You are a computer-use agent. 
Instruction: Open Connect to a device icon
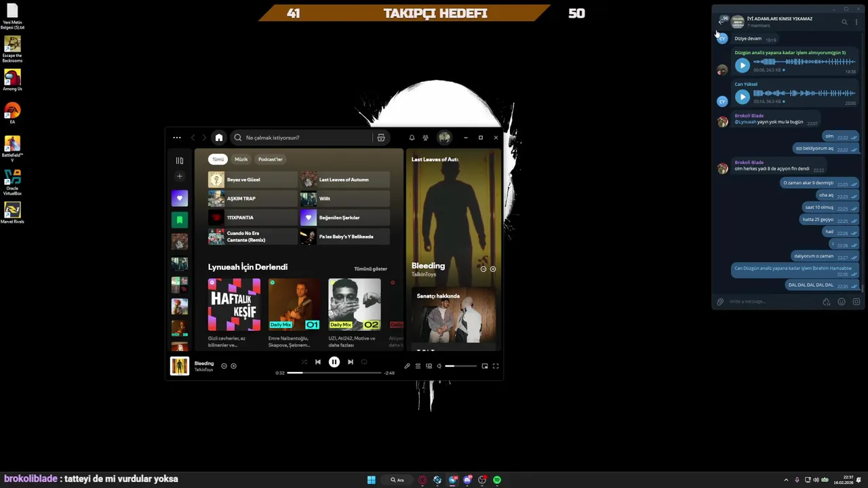[429, 366]
